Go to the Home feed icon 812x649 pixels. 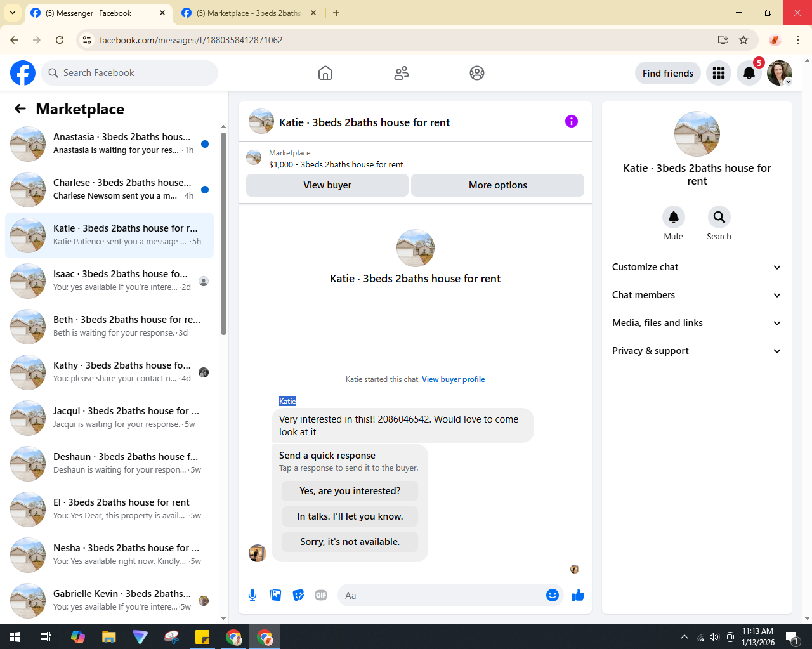[x=325, y=73]
